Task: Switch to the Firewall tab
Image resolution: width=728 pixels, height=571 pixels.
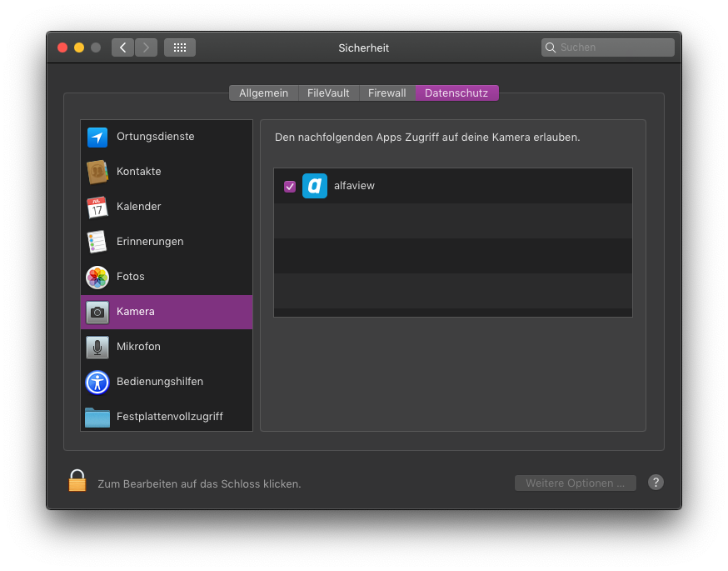Action: [x=387, y=93]
